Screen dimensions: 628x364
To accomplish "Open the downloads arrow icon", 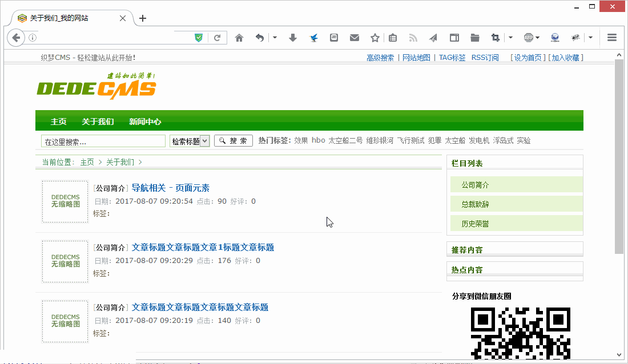I will coord(293,38).
